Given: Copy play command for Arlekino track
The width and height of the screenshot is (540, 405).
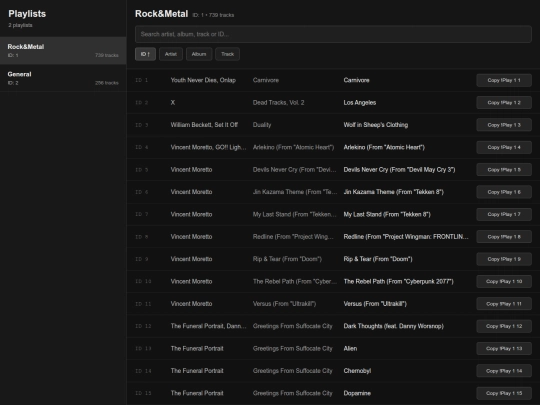Looking at the screenshot, I should pos(504,147).
